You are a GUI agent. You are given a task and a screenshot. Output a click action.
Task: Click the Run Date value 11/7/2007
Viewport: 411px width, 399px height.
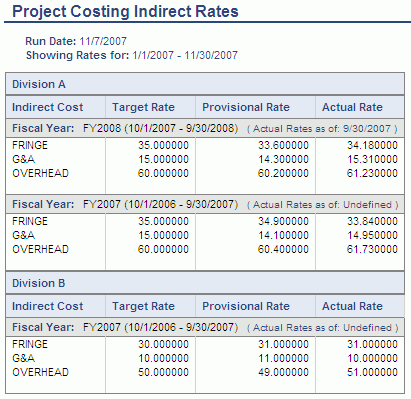tap(103, 41)
